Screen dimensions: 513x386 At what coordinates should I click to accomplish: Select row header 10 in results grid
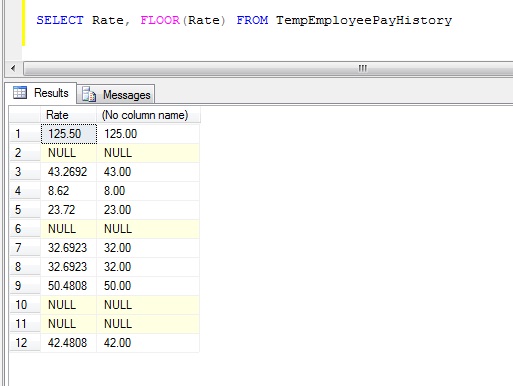coord(25,305)
